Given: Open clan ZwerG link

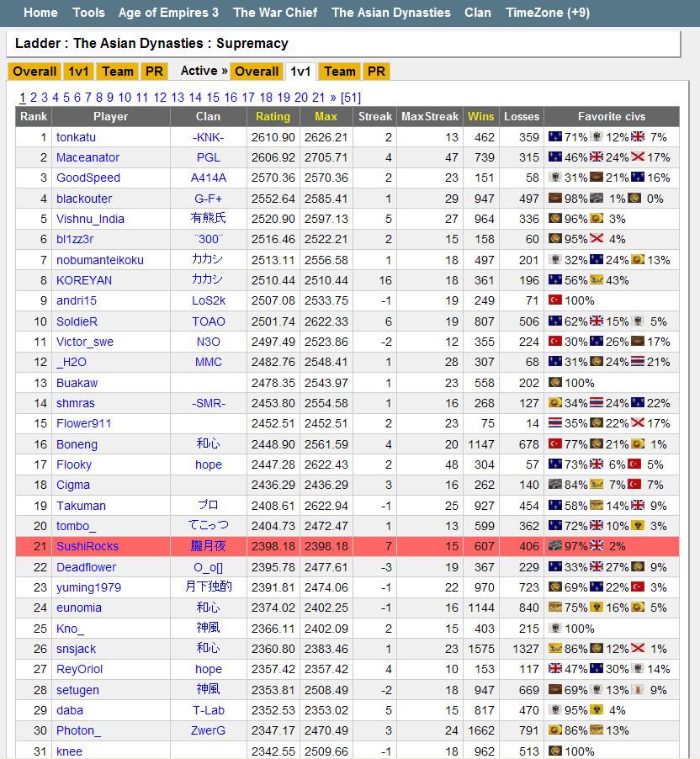Looking at the screenshot, I should click(x=208, y=730).
